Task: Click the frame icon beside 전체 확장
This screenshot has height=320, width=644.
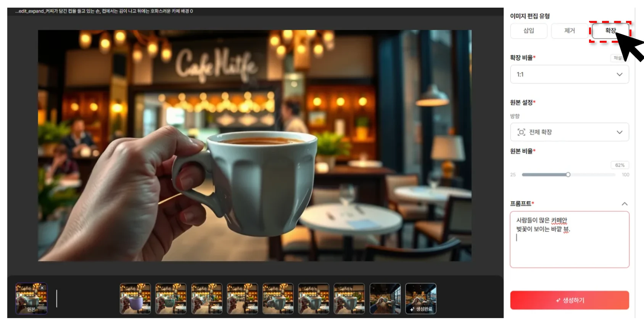Action: (x=521, y=132)
